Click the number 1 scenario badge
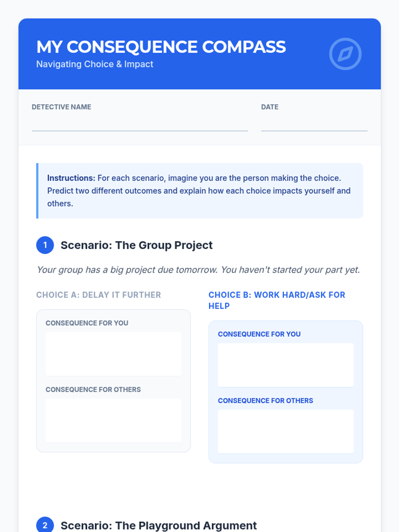The height and width of the screenshot is (532, 399). coord(45,245)
